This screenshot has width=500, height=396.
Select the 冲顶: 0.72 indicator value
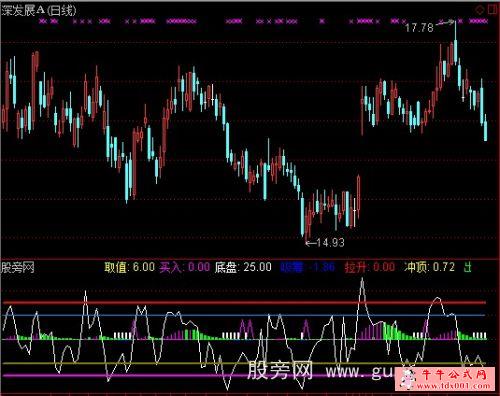coord(429,267)
